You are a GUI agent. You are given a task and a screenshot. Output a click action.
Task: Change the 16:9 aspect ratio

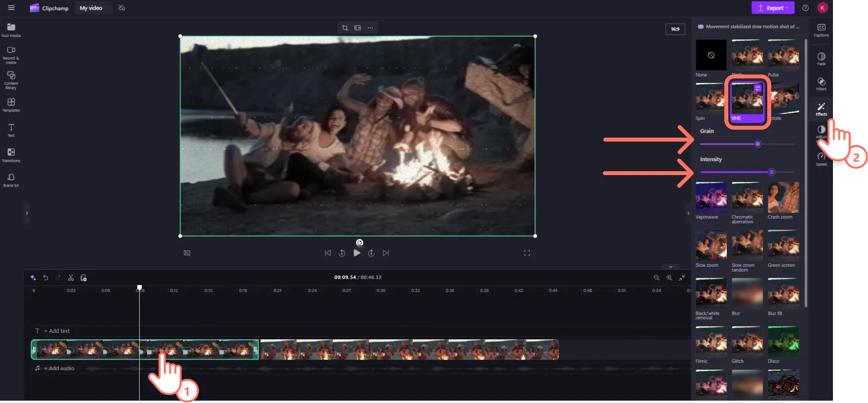pyautogui.click(x=675, y=29)
